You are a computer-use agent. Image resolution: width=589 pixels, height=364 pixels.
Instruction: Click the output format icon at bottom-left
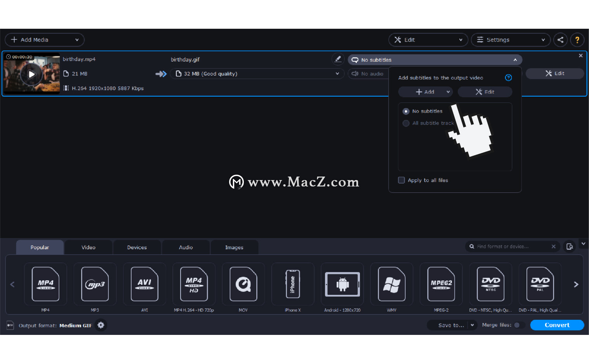tap(10, 325)
